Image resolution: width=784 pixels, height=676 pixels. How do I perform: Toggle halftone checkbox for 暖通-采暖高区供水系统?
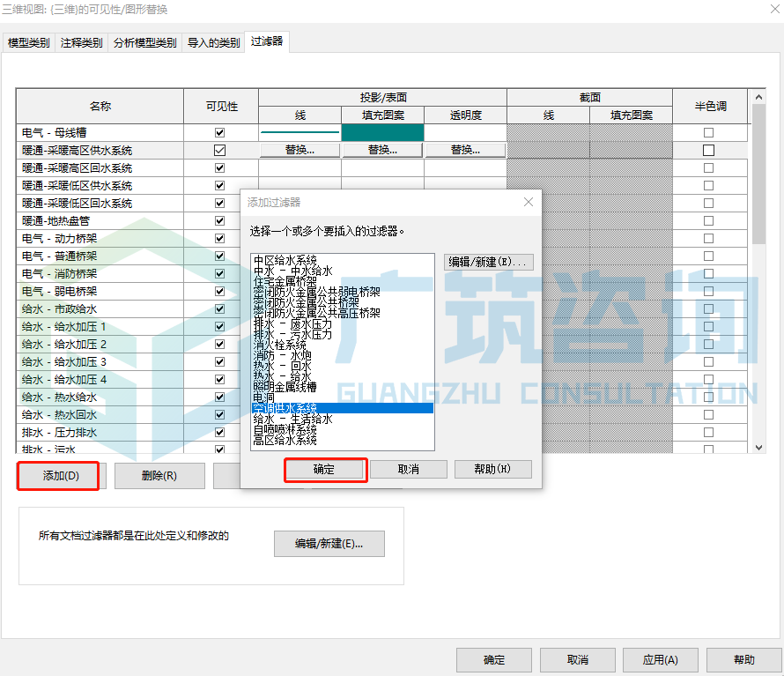click(x=710, y=150)
